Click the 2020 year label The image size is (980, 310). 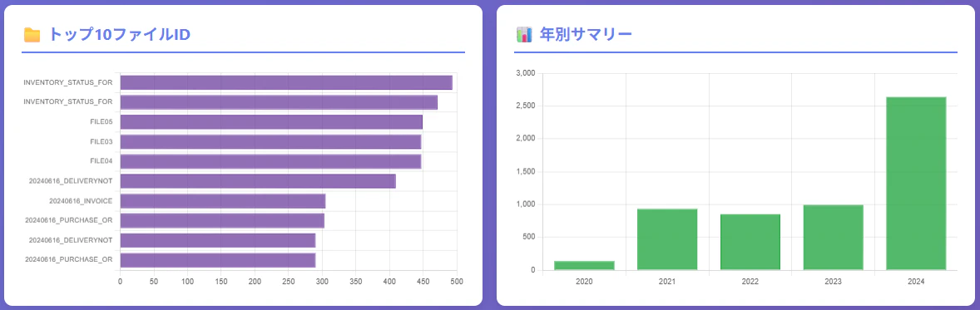pos(584,282)
